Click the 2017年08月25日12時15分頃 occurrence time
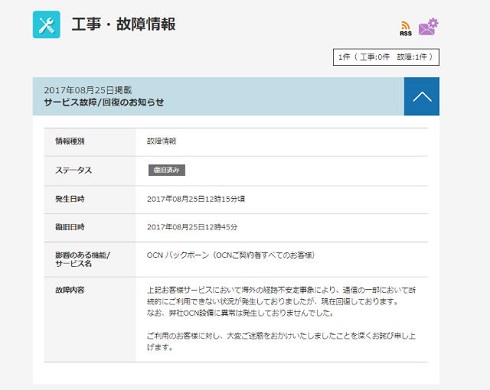 196,199
